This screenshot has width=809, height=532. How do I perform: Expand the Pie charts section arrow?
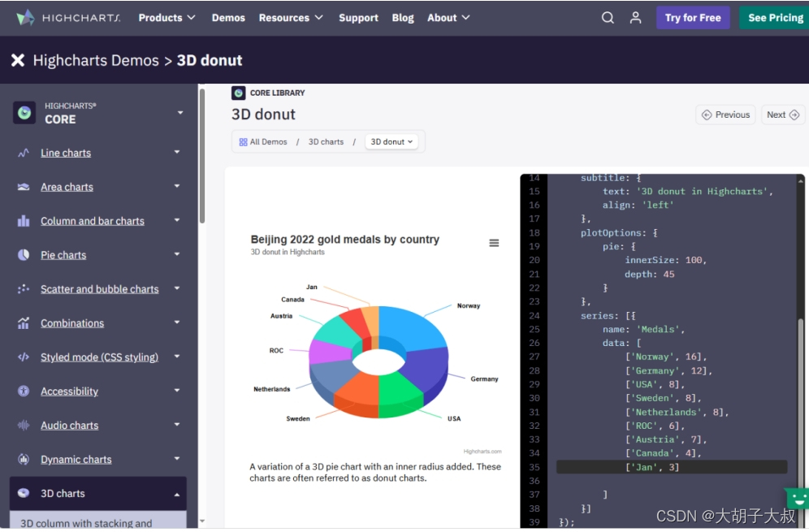pos(177,254)
